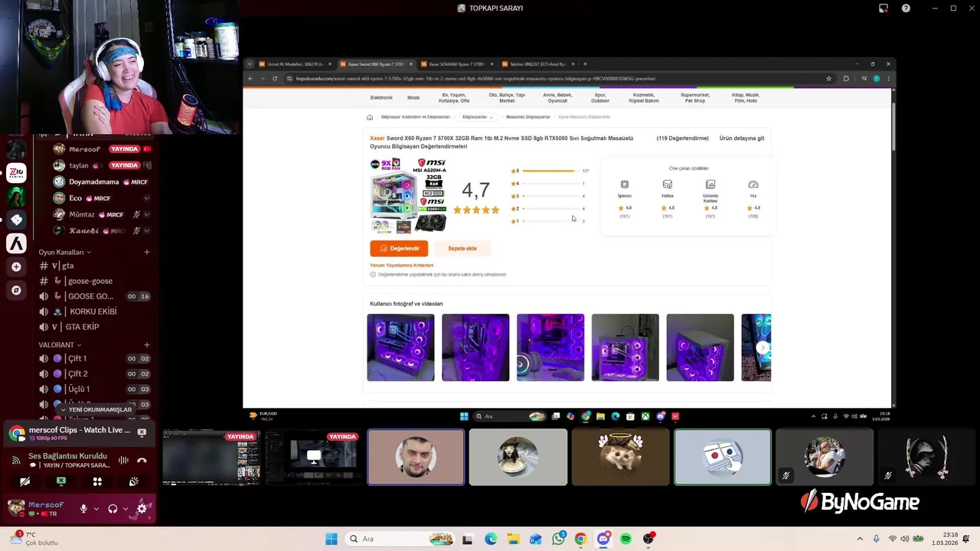
Task: Click the Değerlendir review button
Action: coord(399,248)
